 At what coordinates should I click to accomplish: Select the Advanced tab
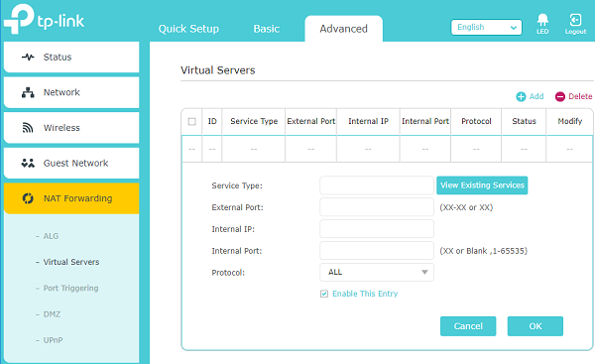point(343,29)
